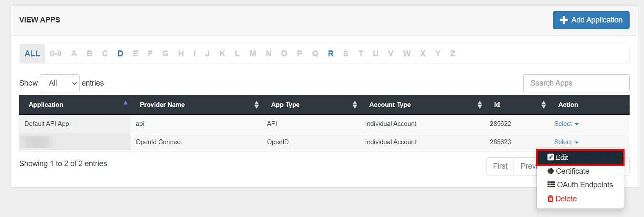This screenshot has height=217, width=644.
Task: Sort by Application column
Action: [75, 105]
